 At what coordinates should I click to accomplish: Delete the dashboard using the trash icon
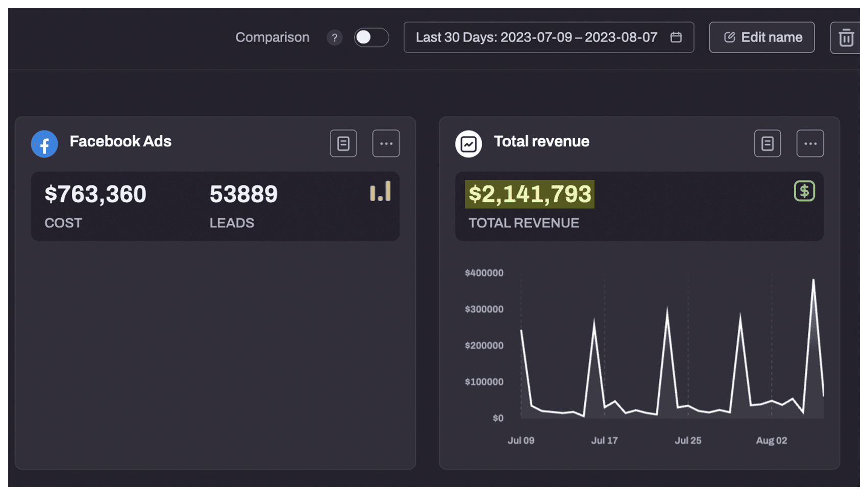point(846,38)
